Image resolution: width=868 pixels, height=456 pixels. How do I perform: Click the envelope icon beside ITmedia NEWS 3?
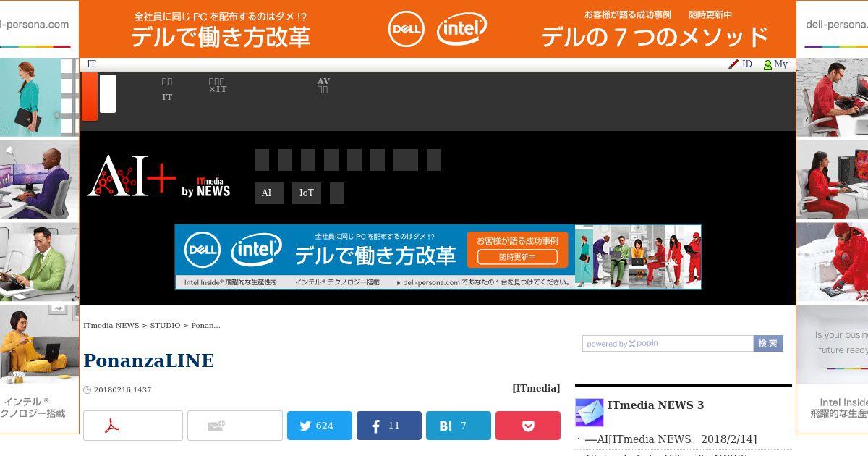click(589, 413)
